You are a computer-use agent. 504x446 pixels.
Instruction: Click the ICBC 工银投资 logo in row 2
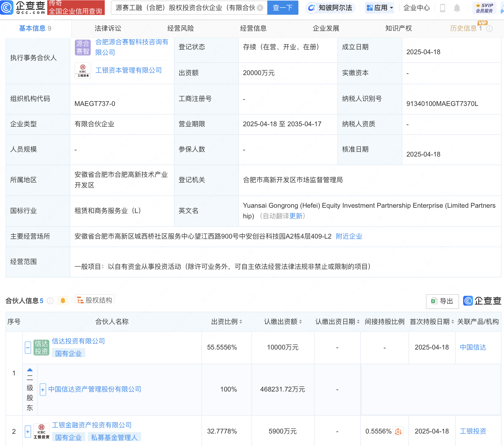(41, 432)
